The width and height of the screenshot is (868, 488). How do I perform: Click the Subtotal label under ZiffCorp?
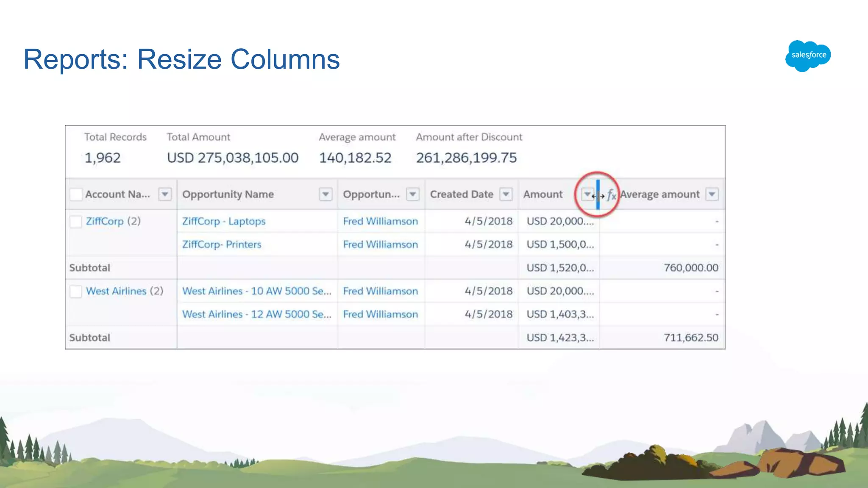(x=90, y=268)
